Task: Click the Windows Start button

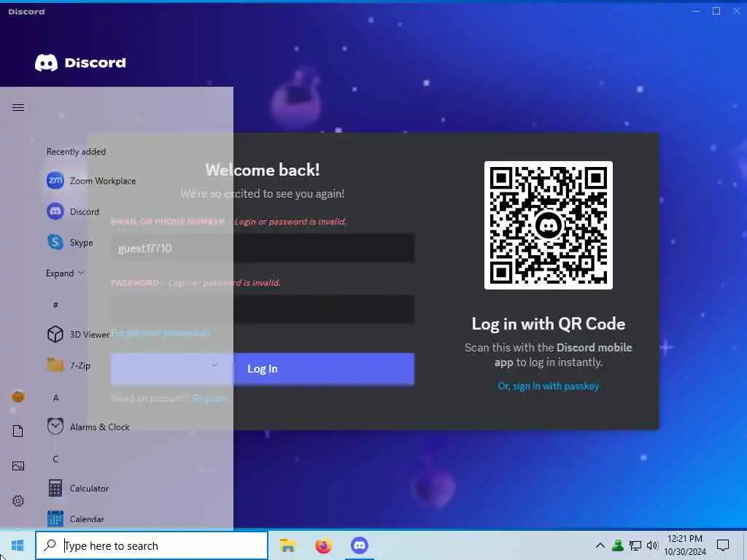Action: click(18, 545)
